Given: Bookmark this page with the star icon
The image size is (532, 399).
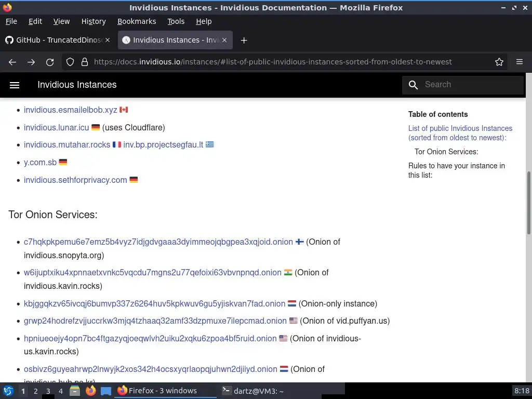Looking at the screenshot, I should pos(499,62).
